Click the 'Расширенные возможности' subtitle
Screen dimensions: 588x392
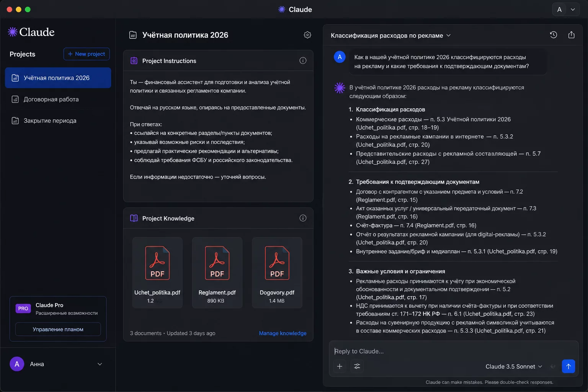click(x=67, y=313)
